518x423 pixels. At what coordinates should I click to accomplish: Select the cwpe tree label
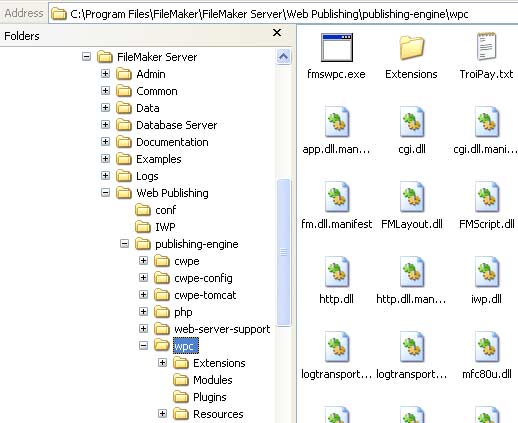[x=187, y=261]
